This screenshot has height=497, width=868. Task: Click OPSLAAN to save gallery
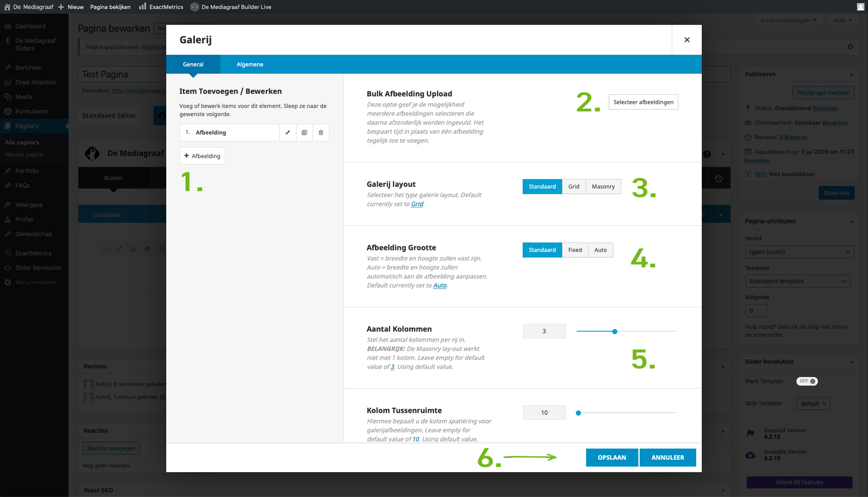pos(612,457)
